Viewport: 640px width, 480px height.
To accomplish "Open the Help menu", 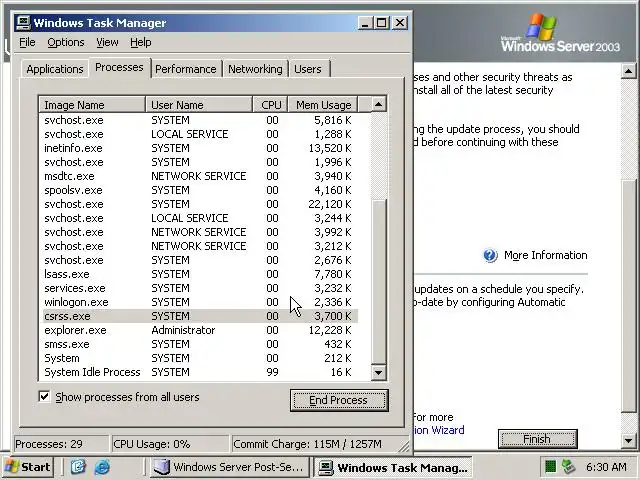I will point(141,42).
